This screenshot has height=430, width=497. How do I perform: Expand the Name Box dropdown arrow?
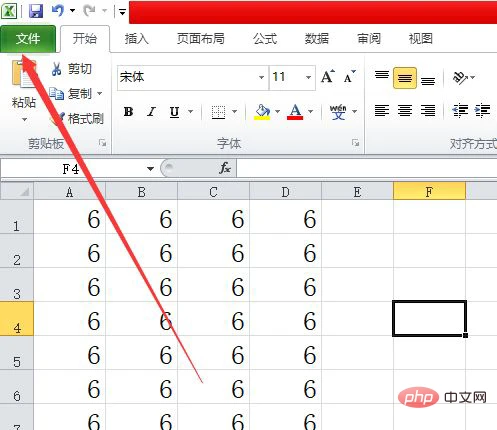tap(150, 169)
